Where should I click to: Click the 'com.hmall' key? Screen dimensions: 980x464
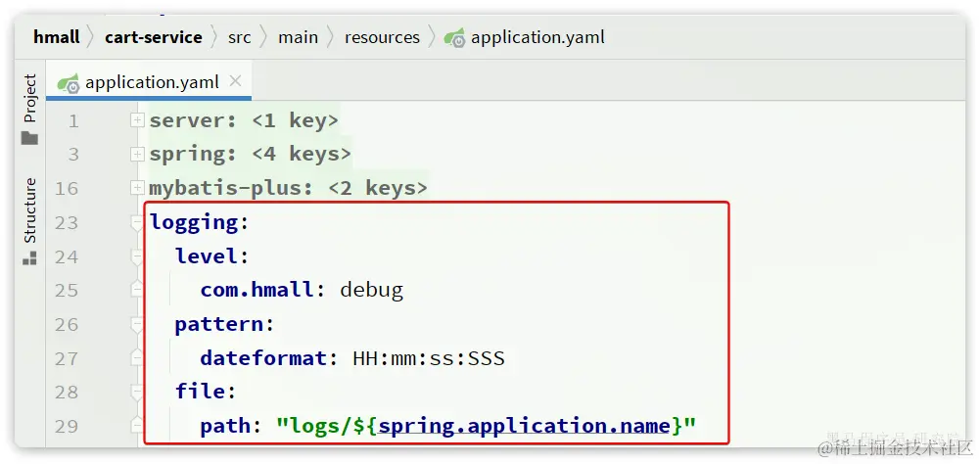[257, 290]
